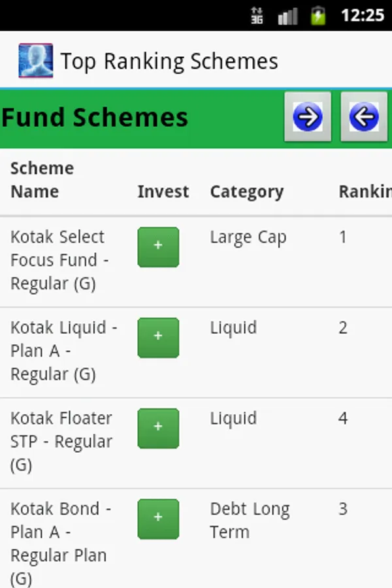Tap the Category column header

click(246, 192)
